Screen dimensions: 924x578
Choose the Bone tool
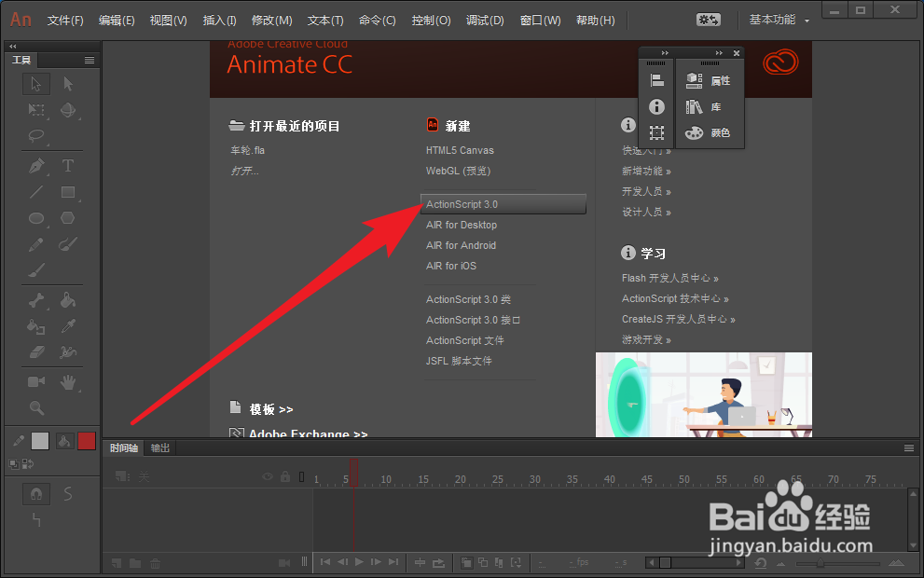coord(36,300)
